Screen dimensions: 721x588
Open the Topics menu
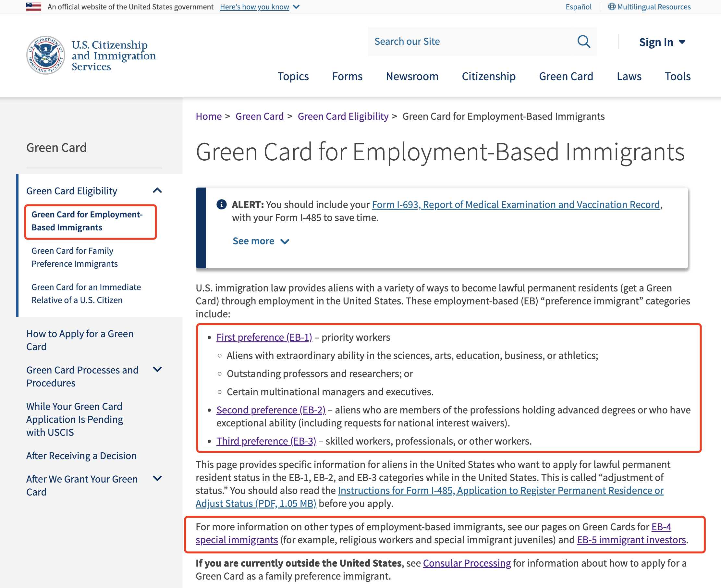click(x=293, y=76)
